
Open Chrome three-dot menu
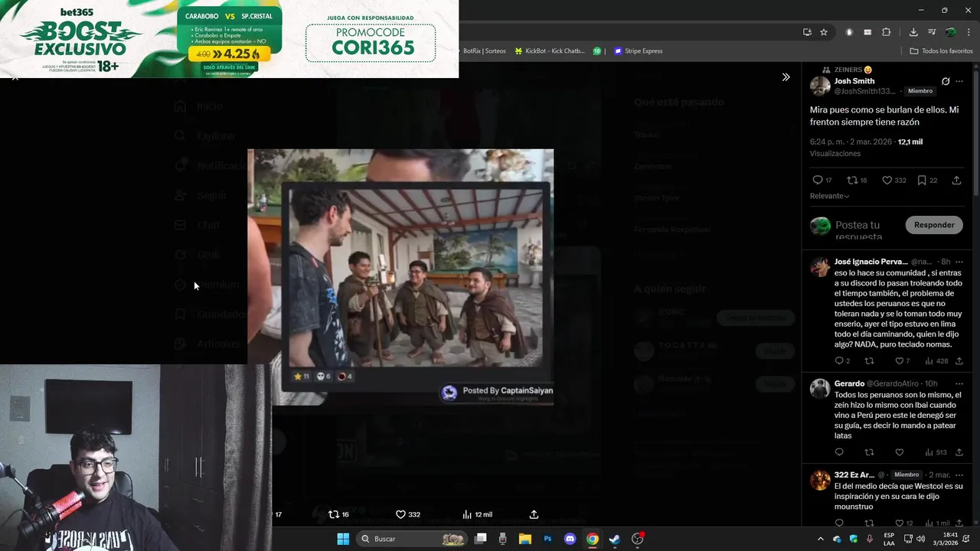968,32
